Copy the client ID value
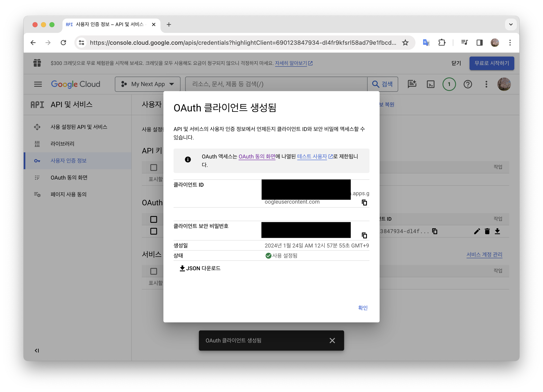This screenshot has height=392, width=543. 364,203
